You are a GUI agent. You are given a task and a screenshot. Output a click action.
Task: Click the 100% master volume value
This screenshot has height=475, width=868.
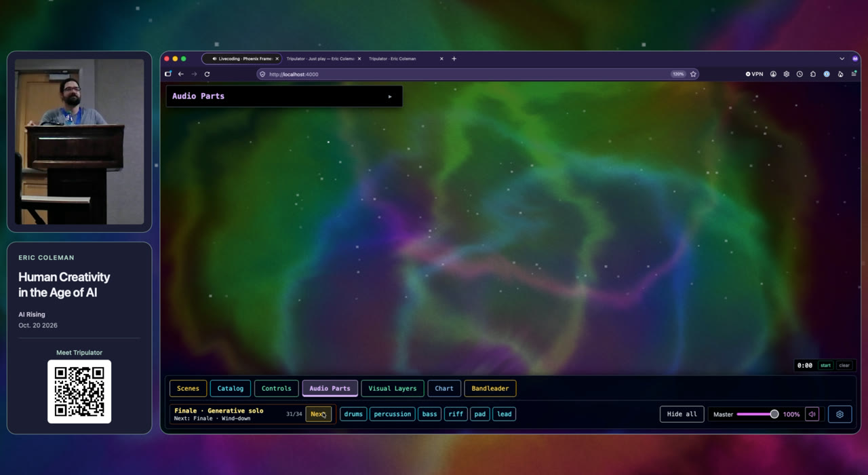click(x=791, y=414)
